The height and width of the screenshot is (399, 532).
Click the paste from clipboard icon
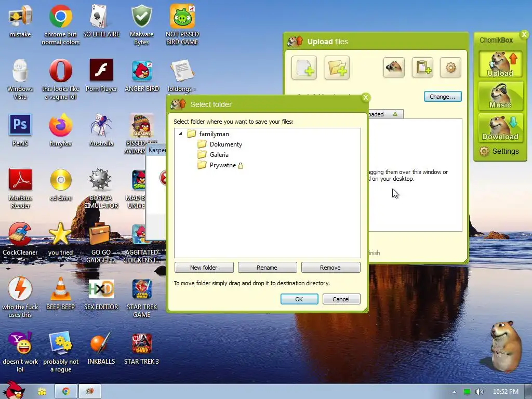(422, 68)
